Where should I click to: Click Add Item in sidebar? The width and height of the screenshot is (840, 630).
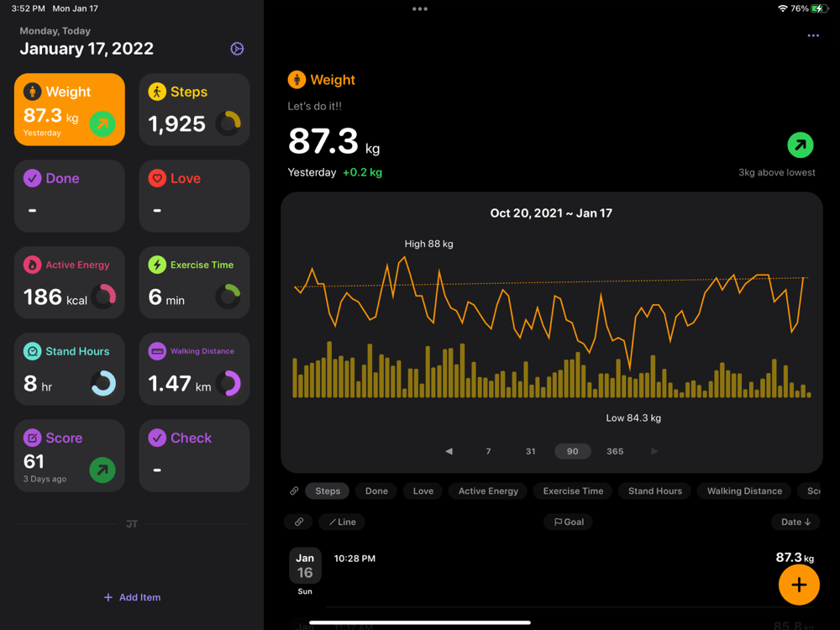pos(132,596)
